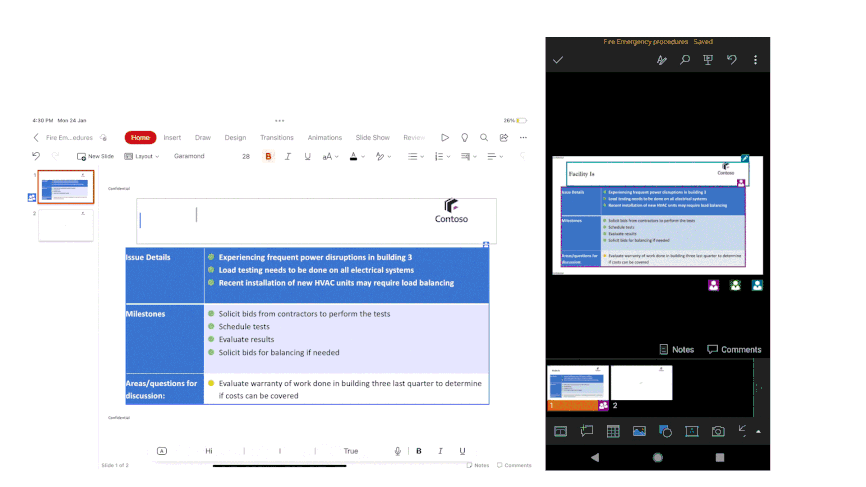Viewport: 866px width, 487px height.
Task: Toggle keyboard bar Bold button
Action: pos(419,451)
